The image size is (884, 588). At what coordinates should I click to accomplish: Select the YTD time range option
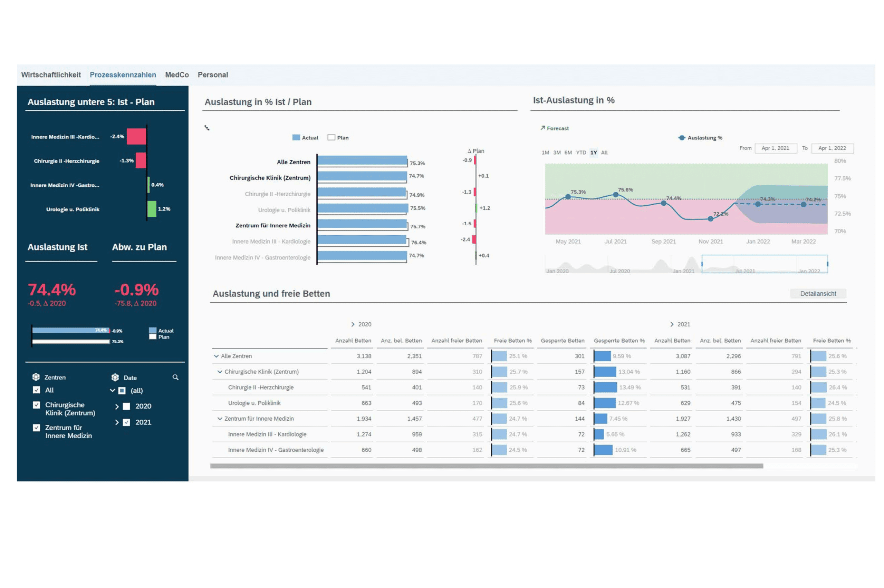coord(580,153)
